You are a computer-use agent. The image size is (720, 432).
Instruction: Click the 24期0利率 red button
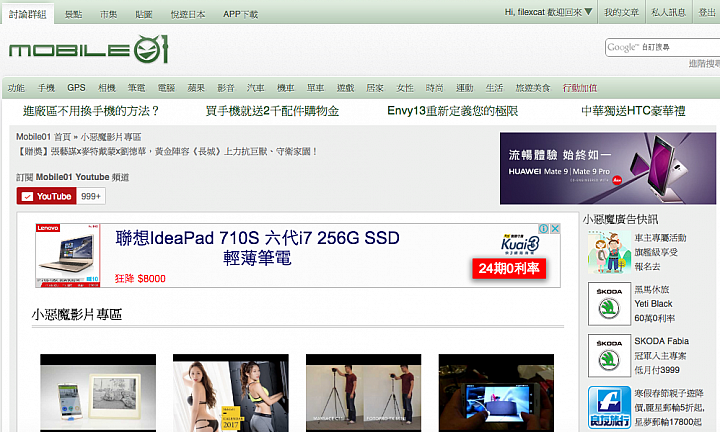[x=509, y=268]
